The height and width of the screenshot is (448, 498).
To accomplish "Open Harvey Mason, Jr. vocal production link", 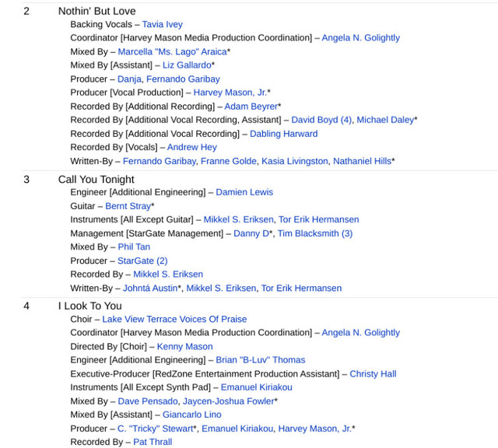I will pos(230,93).
